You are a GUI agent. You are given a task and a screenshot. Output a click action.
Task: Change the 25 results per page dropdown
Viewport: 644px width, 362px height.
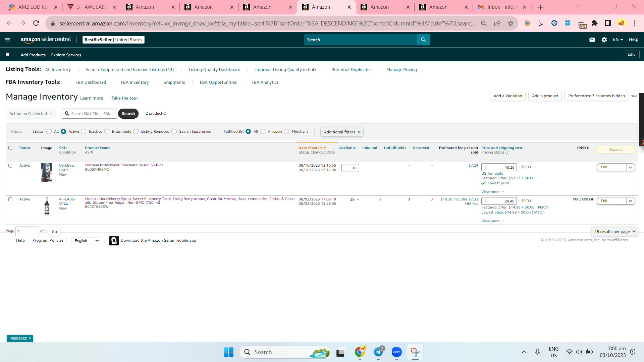(x=614, y=232)
